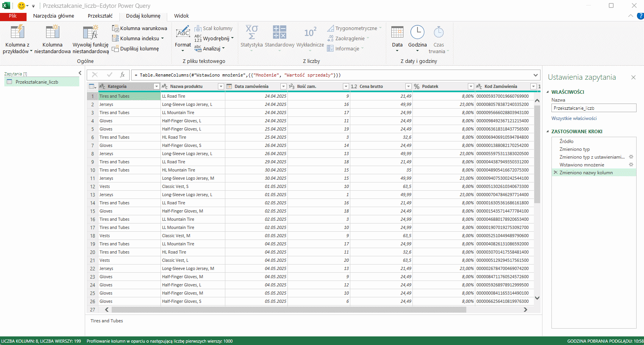
Task: Select Dodaj kolumnę tab
Action: pyautogui.click(x=143, y=16)
